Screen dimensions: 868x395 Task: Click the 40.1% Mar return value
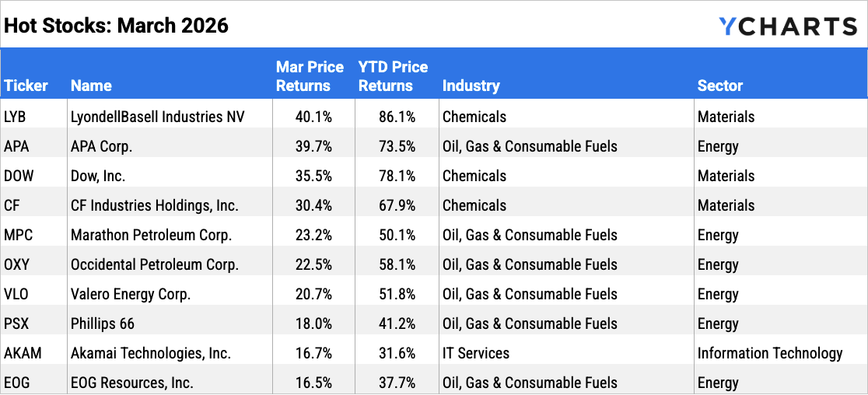(x=313, y=117)
